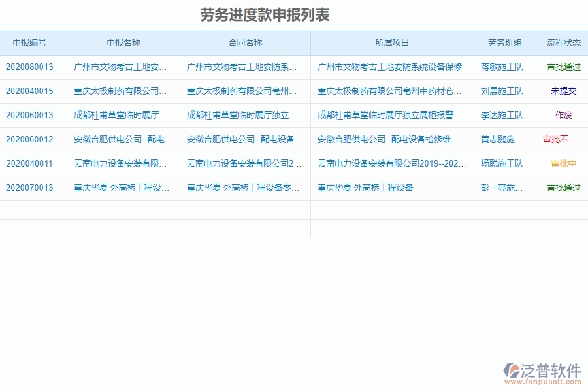The image size is (588, 392).
Task: Click the 合同名称 column header
Action: pos(244,43)
